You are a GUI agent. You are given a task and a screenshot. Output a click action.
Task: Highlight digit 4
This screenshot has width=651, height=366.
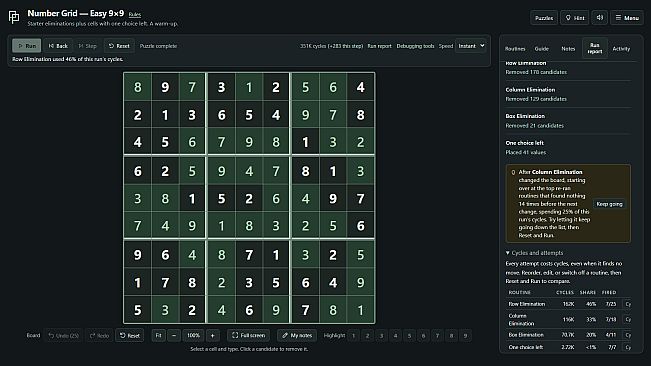(395, 336)
